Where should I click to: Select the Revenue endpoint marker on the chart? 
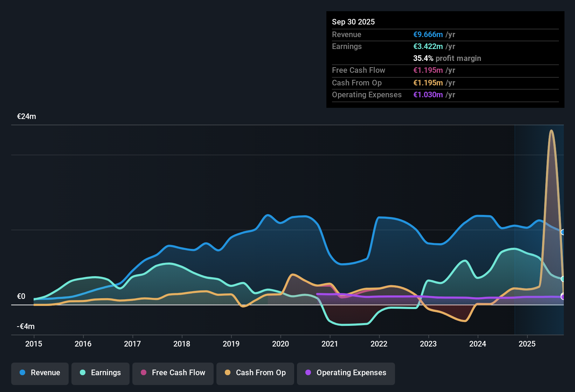(x=563, y=232)
